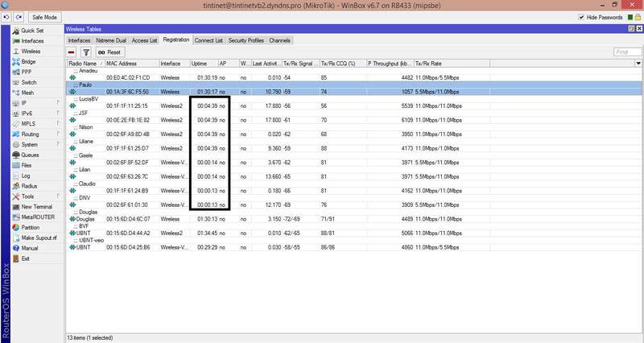The image size is (644, 343).
Task: Click the green status indicator in toolbar
Action: [x=630, y=17]
